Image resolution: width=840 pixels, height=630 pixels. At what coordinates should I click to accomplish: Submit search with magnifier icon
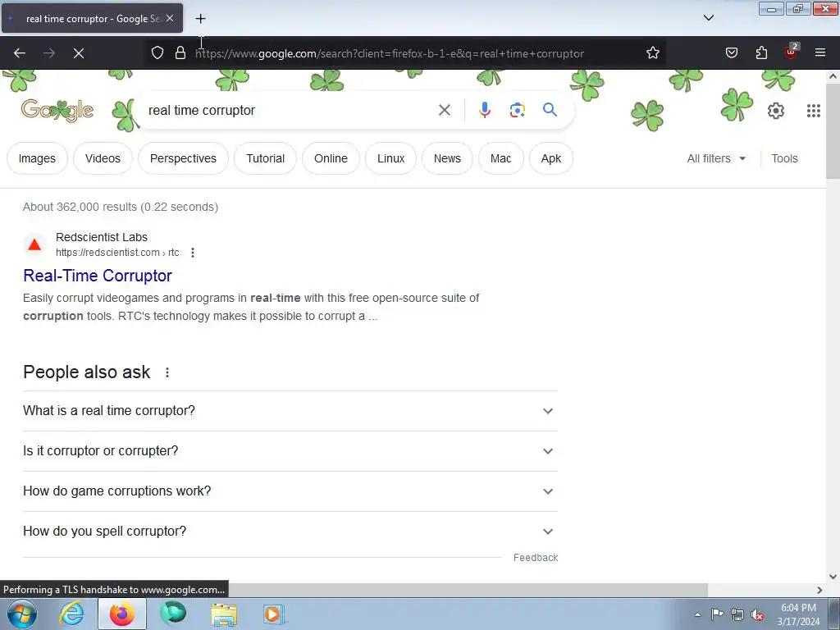click(x=550, y=111)
